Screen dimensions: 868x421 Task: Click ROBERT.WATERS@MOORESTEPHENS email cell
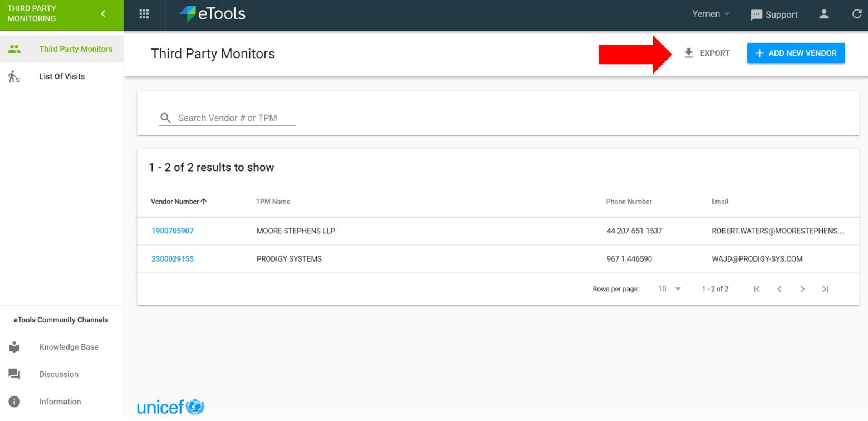click(x=778, y=231)
